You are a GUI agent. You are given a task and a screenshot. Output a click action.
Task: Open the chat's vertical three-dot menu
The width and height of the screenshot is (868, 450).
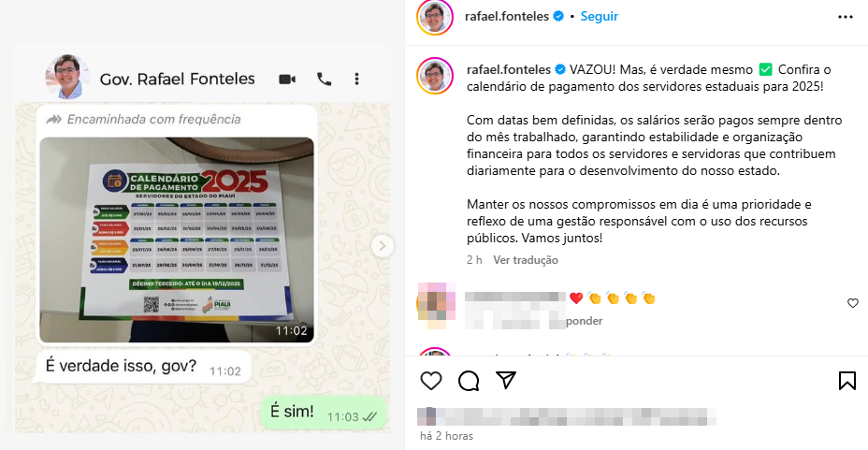356,80
